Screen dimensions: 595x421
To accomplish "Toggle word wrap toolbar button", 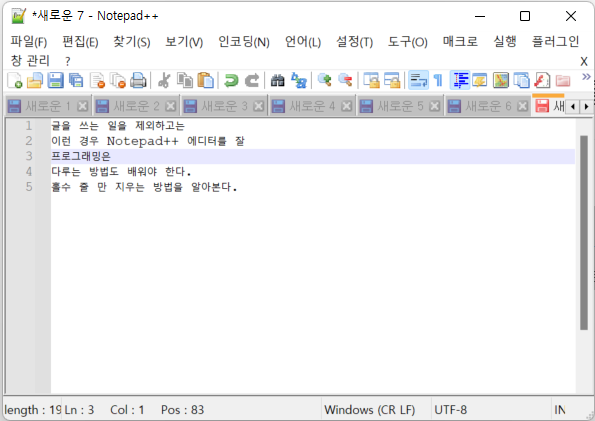I will pos(418,80).
